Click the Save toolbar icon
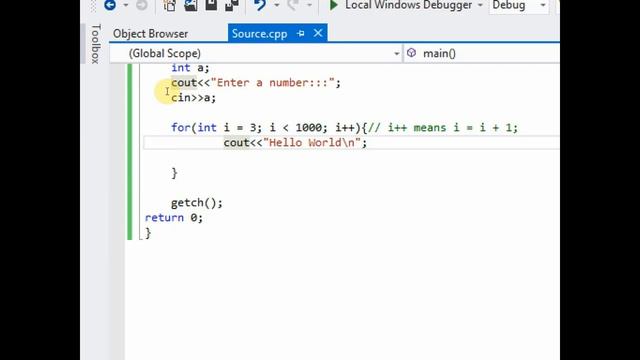Image resolution: width=640 pixels, height=360 pixels. 211,4
